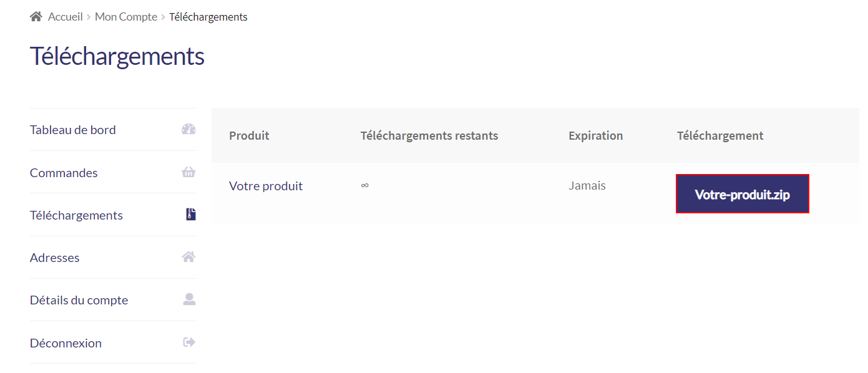
Task: Click the Adresses house icon
Action: click(188, 257)
